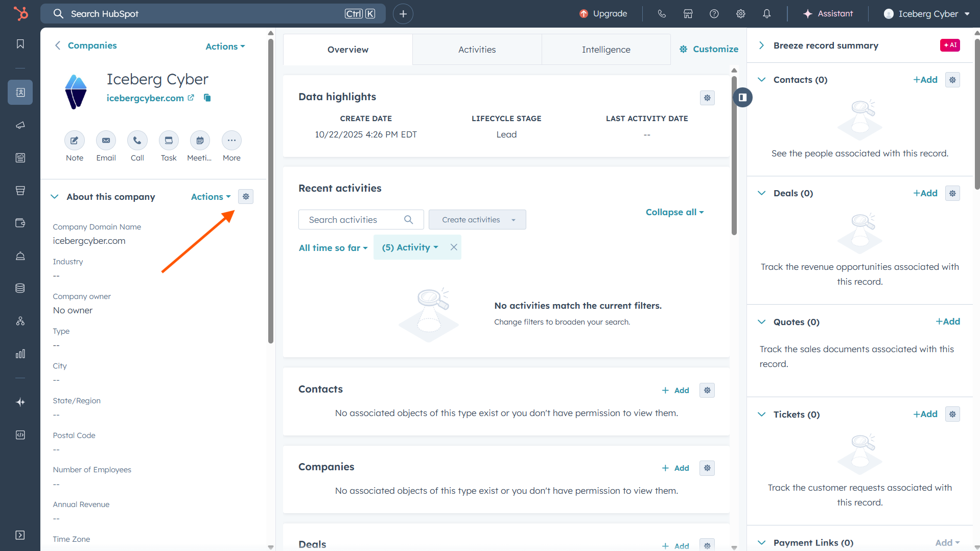
Task: Open Automation workflows icon in sidebar
Action: [20, 321]
